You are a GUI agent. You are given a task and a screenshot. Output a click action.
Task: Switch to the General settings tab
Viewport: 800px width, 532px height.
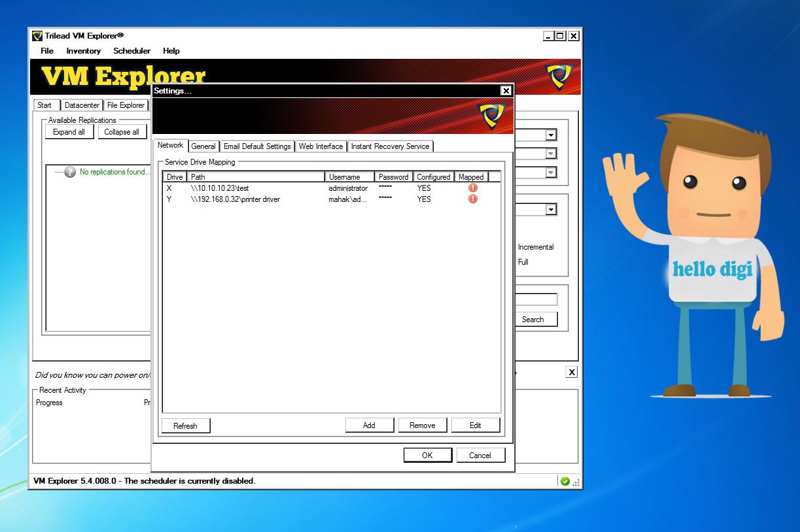coord(203,146)
